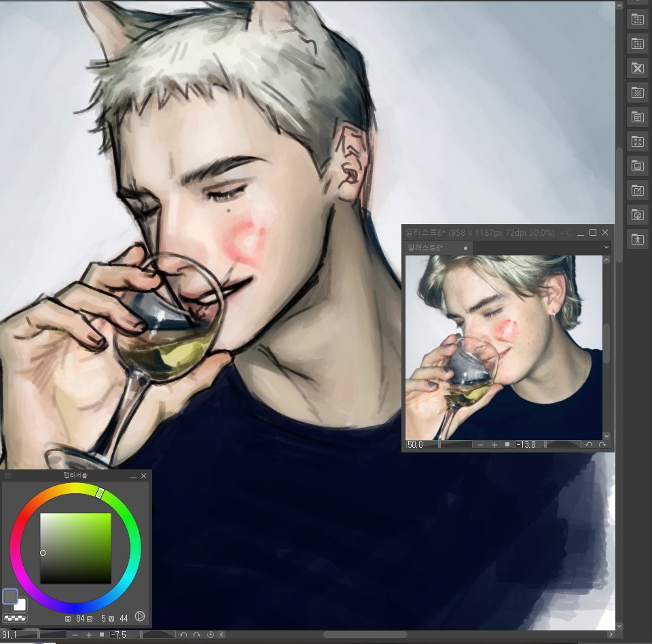Rotate right in the 일러스트6 sub window

point(602,445)
